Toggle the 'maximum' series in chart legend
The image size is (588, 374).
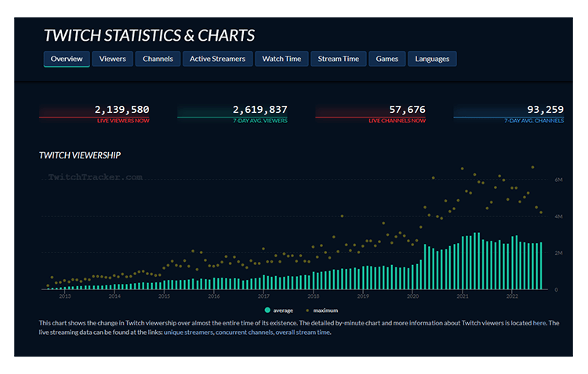point(321,310)
